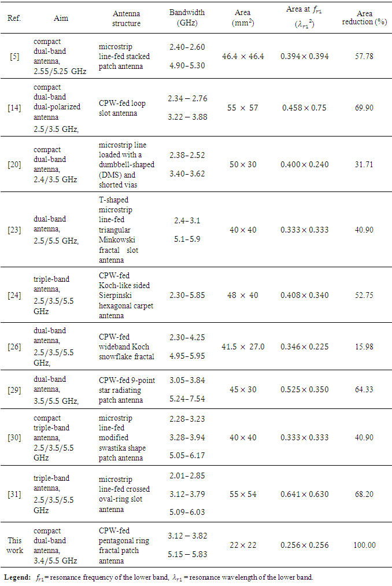Click the "Area reduction (%)" column header
This screenshot has width=392, height=586.
coord(364,19)
